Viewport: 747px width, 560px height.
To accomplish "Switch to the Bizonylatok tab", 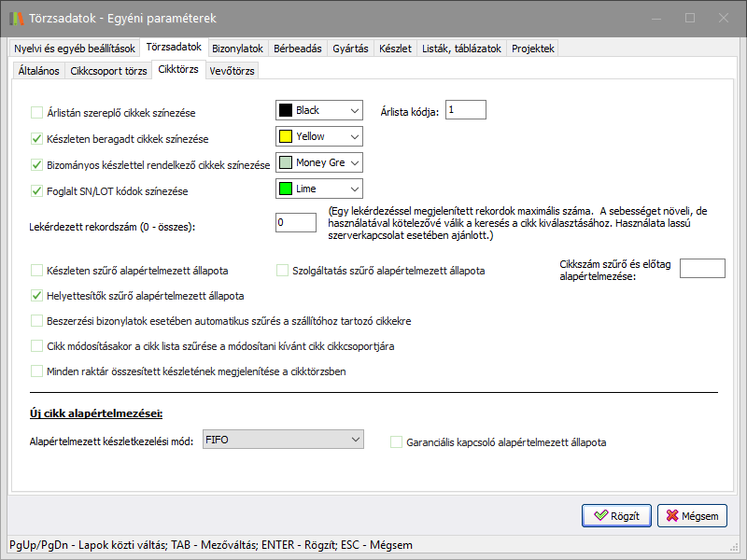I will point(237,48).
